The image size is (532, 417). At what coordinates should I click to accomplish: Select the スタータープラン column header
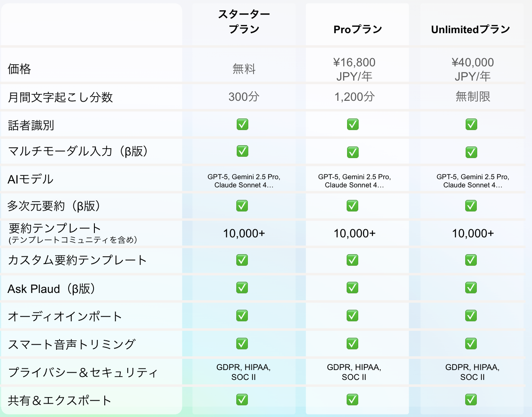(x=244, y=22)
